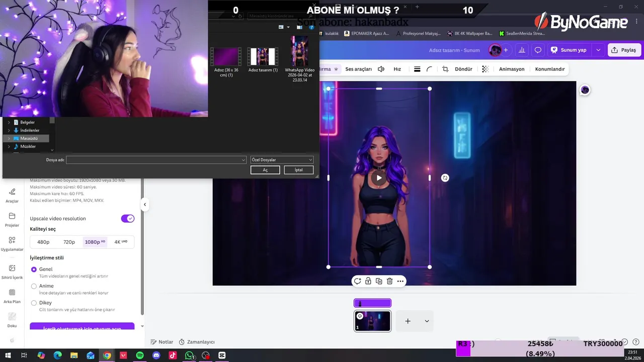Click the comment icon in floating toolbar
Viewport: 644px width, 362px height.
click(357, 281)
